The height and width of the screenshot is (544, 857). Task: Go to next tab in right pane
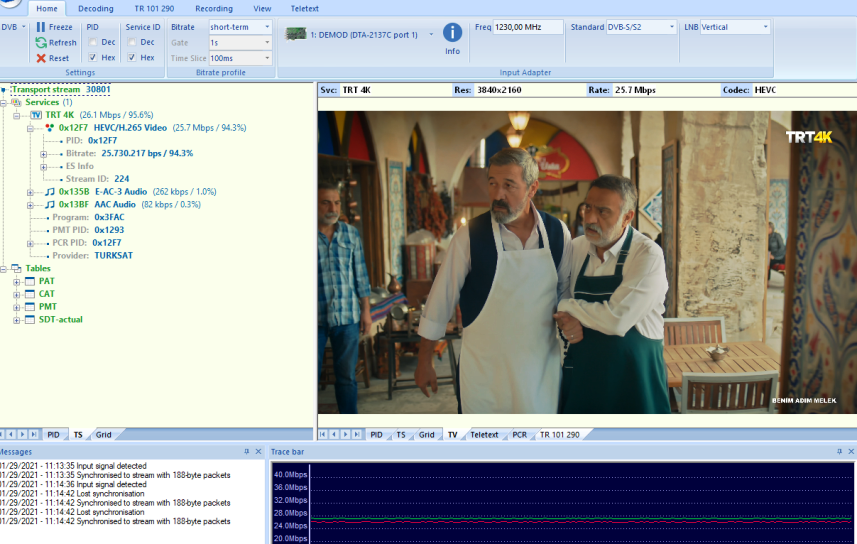pyautogui.click(x=345, y=435)
